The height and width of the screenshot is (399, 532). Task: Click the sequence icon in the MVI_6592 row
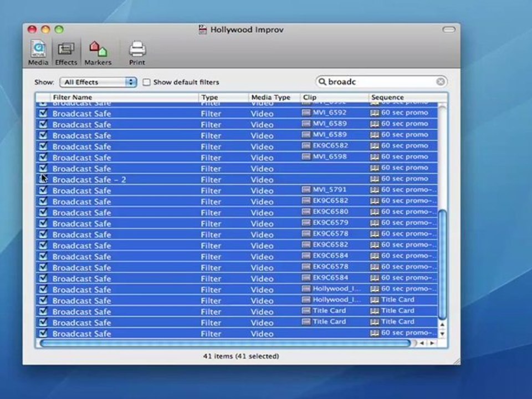pos(375,112)
